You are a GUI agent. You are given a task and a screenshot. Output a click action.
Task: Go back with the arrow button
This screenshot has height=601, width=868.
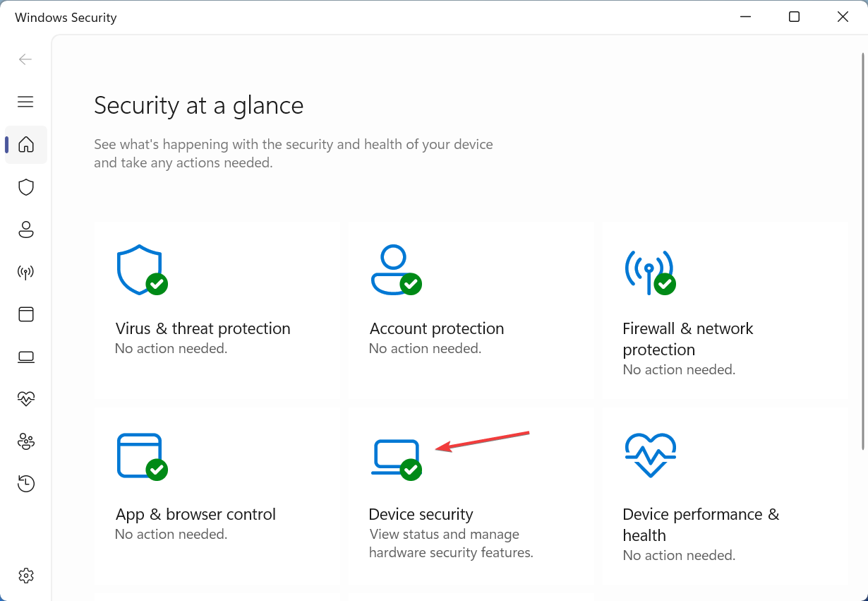tap(26, 59)
